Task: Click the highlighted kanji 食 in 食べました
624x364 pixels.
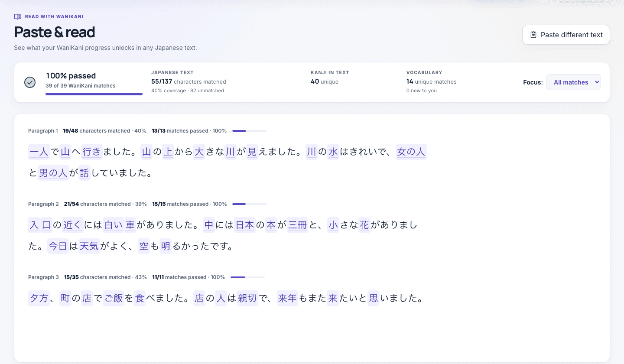Action: (140, 298)
